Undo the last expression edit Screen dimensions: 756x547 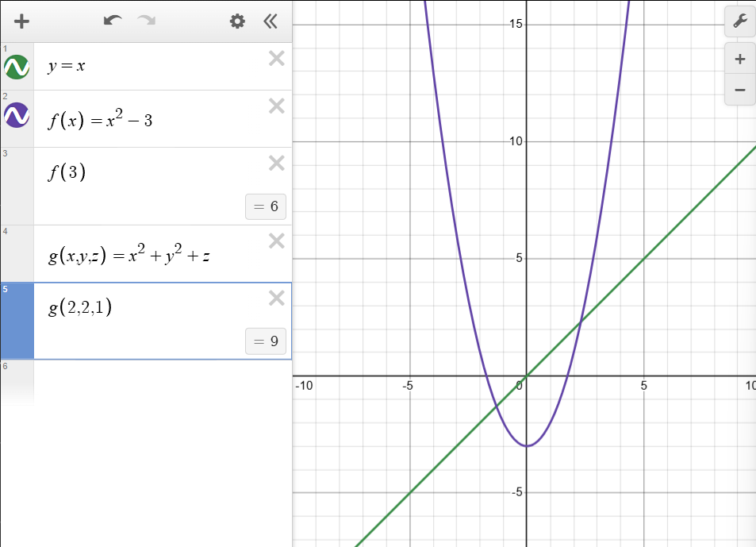113,21
